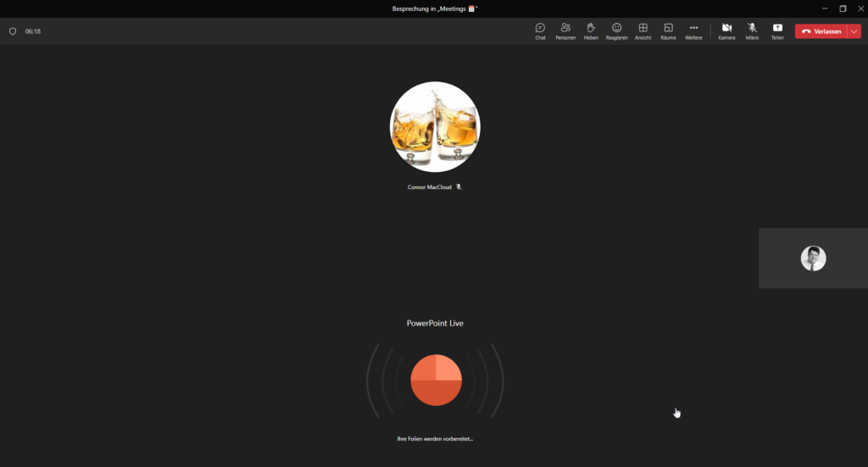Open the Reagieren reactions menu
The height and width of the screenshot is (467, 868).
617,31
